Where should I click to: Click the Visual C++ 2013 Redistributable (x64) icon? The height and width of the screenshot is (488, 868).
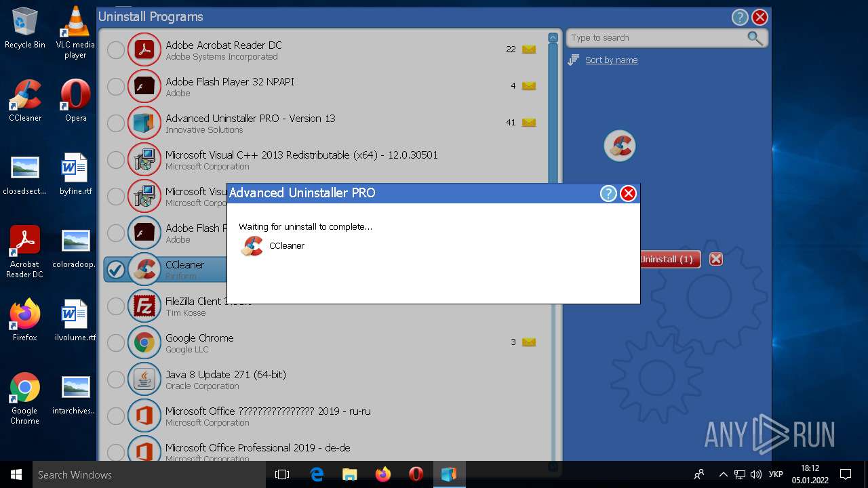(x=144, y=159)
